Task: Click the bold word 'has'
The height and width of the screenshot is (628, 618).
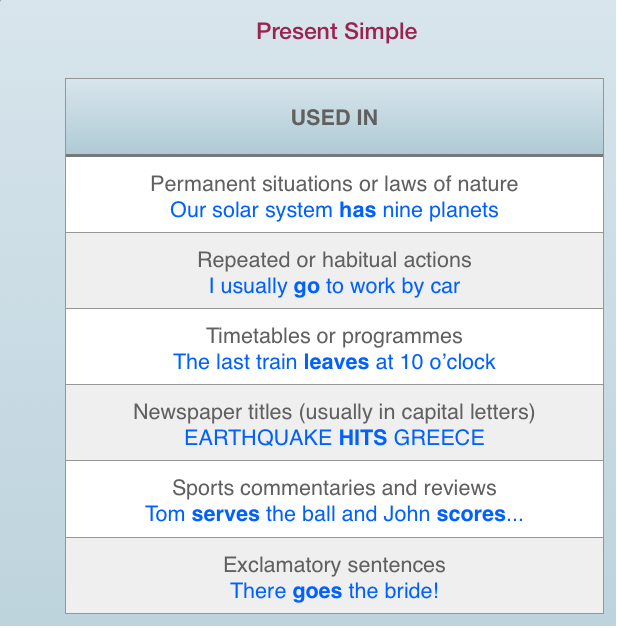Action: pos(358,210)
